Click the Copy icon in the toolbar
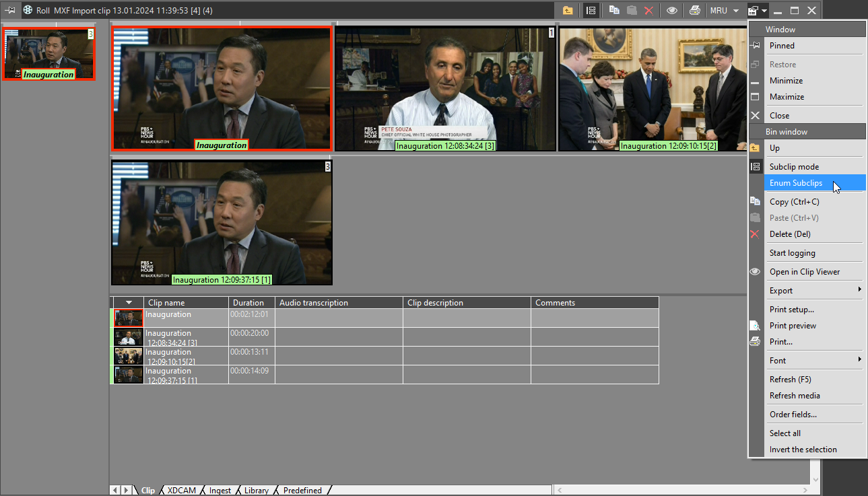Screen dimensions: 868x496 click(x=614, y=10)
